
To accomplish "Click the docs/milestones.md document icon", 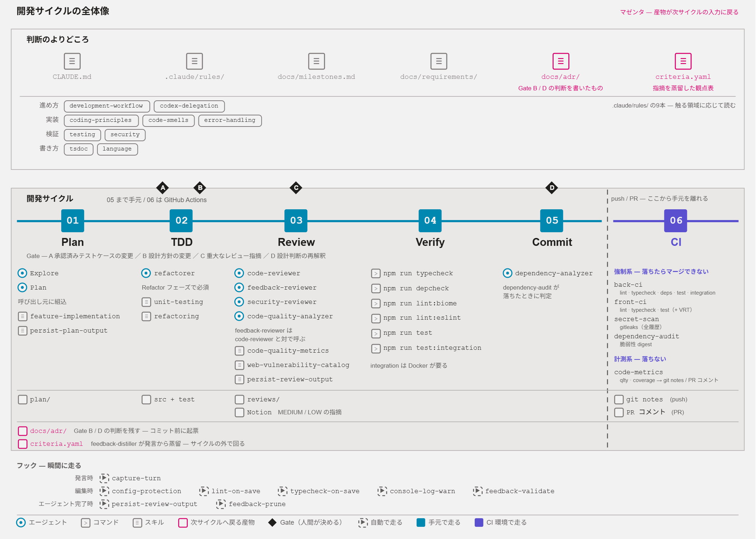I will 316,61.
